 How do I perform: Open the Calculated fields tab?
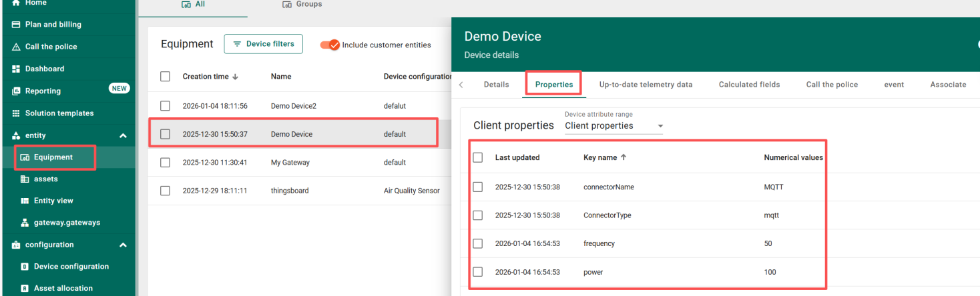pos(749,85)
